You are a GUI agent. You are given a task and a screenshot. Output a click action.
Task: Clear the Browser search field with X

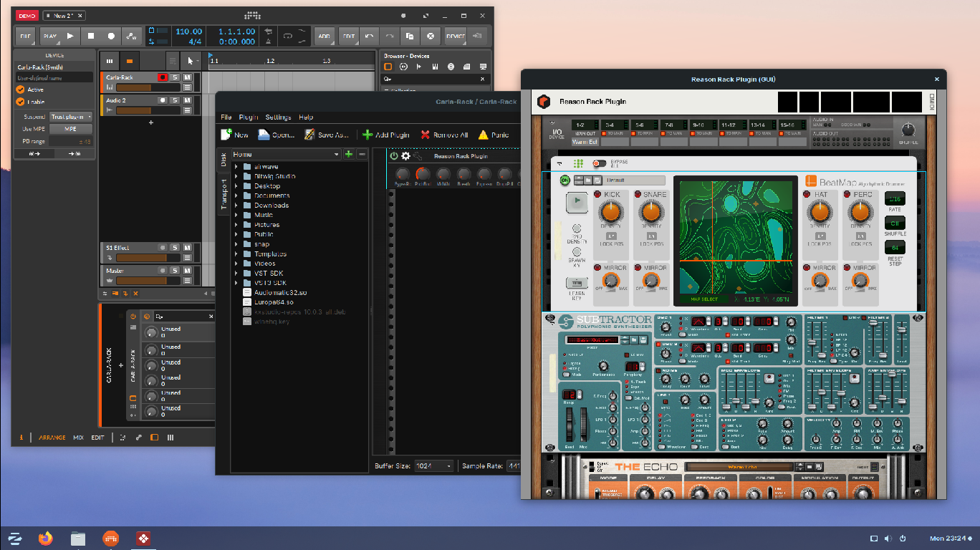pos(482,79)
